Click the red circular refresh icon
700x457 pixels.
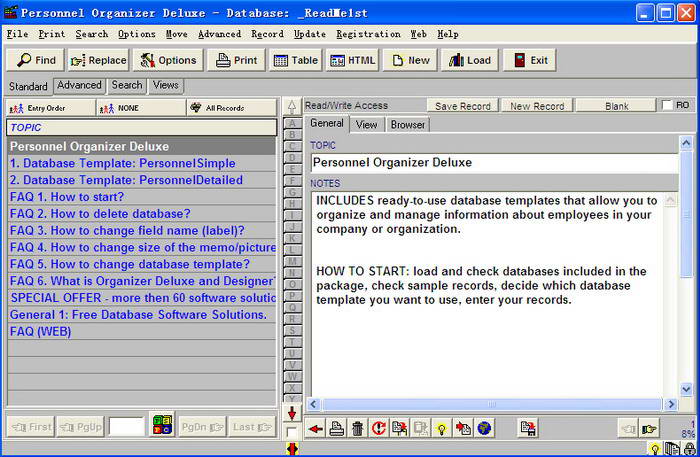point(379,429)
